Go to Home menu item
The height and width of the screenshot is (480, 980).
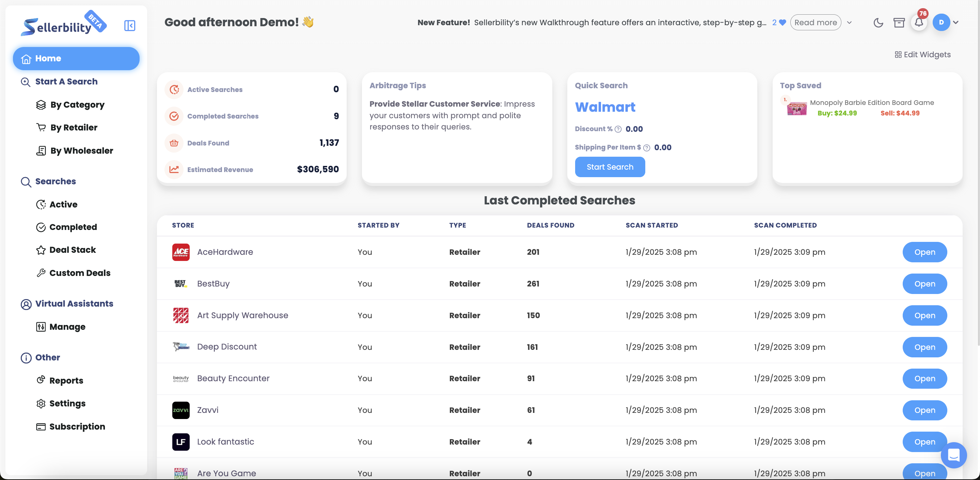pyautogui.click(x=76, y=58)
